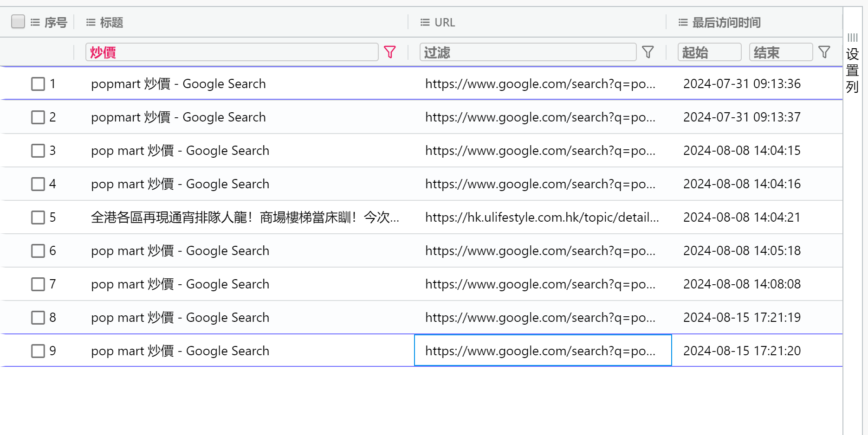Select title cell of row 1 popmart 炒價
This screenshot has width=868, height=435.
(178, 84)
